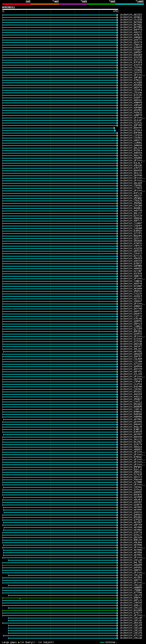The width and height of the screenshot is (146, 644).
Task: Click the query end position 478
Action: pos(115,11)
